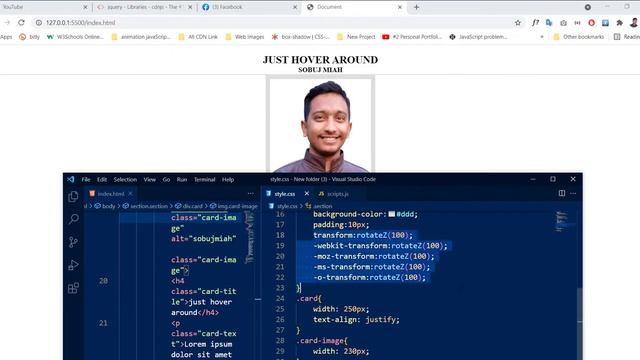The height and width of the screenshot is (360, 640).
Task: Open the Web Images bookmark folder
Action: [244, 37]
